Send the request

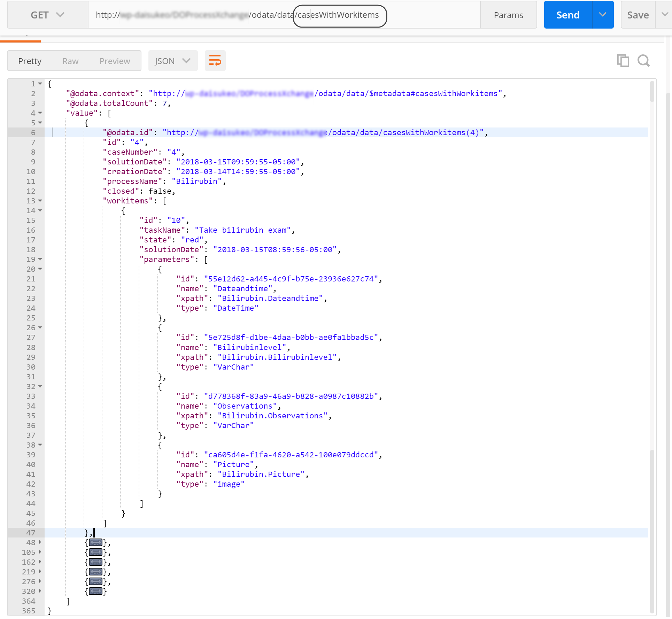point(568,15)
